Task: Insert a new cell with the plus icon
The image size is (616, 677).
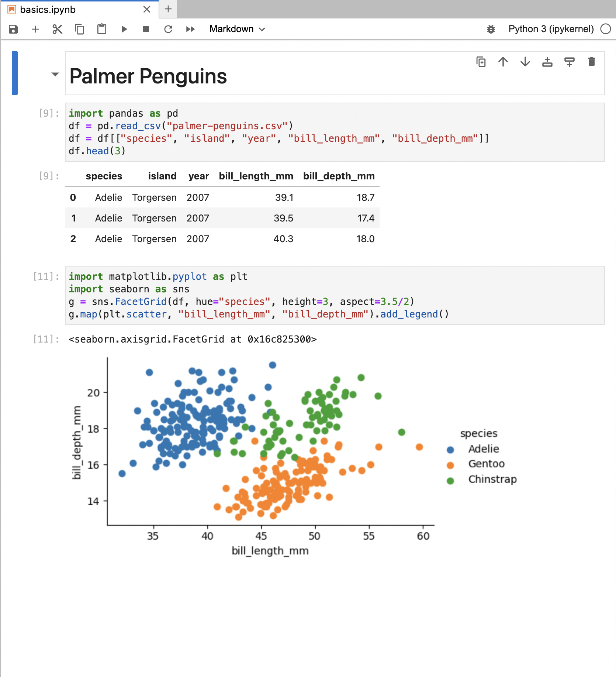Action: pos(35,29)
